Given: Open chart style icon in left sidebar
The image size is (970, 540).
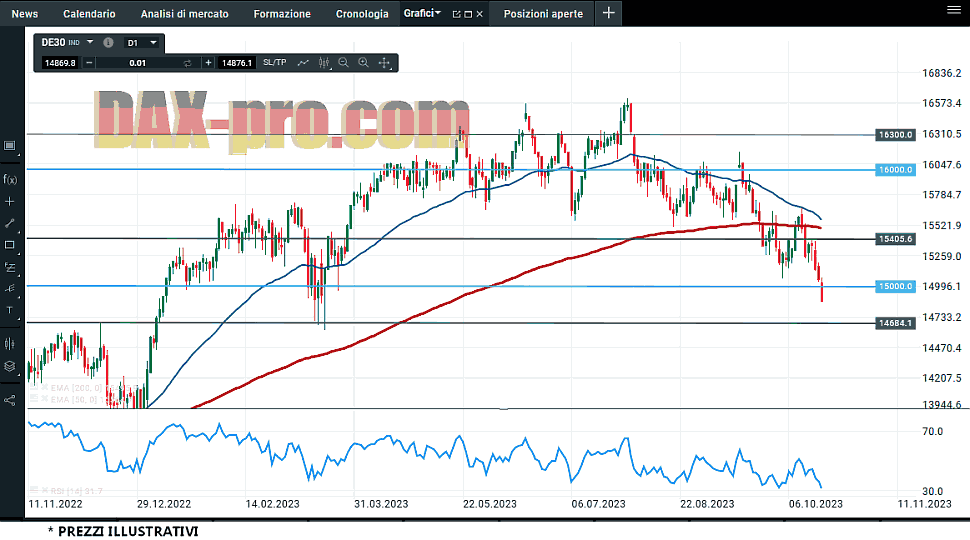Looking at the screenshot, I should pos(10,344).
